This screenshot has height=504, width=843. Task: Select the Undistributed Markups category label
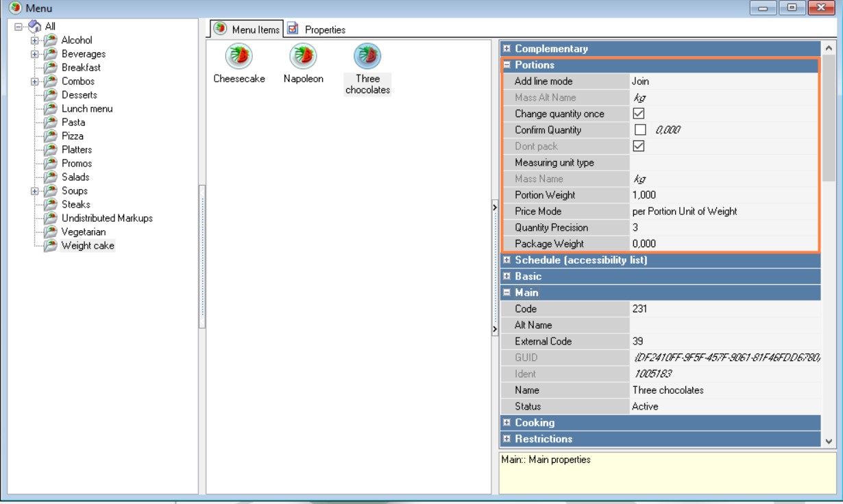(x=108, y=218)
